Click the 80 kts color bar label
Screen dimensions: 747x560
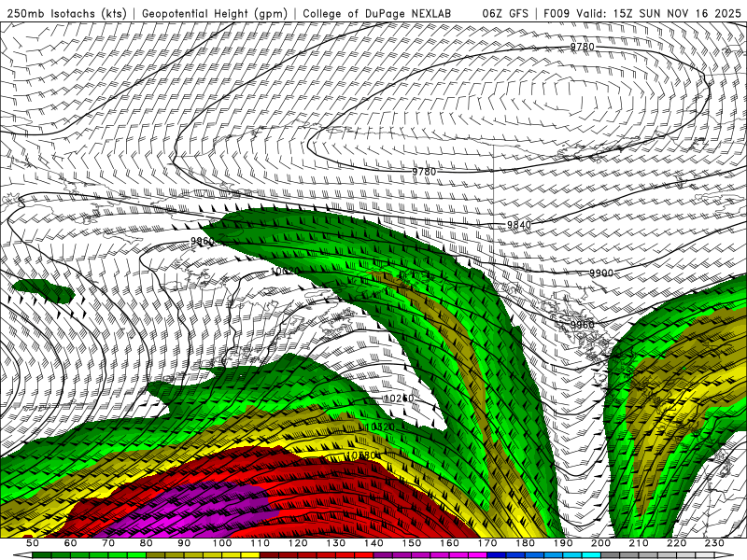coord(147,543)
